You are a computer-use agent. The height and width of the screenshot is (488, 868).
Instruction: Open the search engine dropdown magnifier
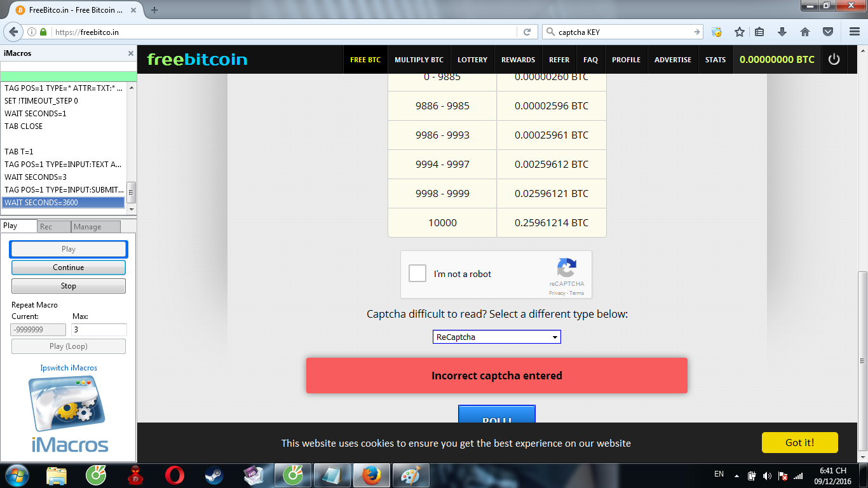550,32
